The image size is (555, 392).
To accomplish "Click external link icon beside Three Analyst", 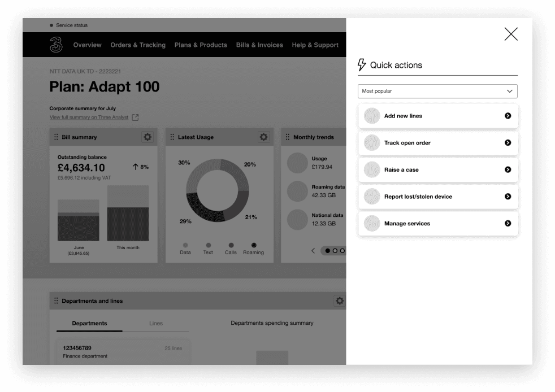I will [x=135, y=117].
